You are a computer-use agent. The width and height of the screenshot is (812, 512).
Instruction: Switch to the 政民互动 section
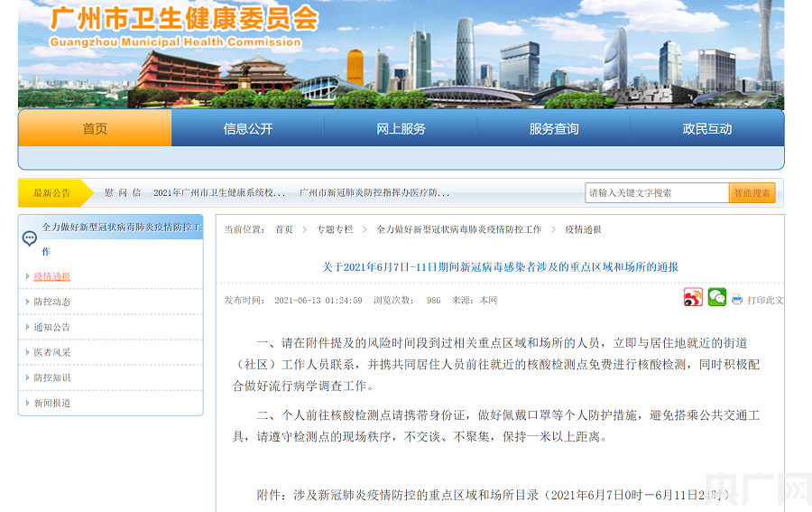[707, 129]
